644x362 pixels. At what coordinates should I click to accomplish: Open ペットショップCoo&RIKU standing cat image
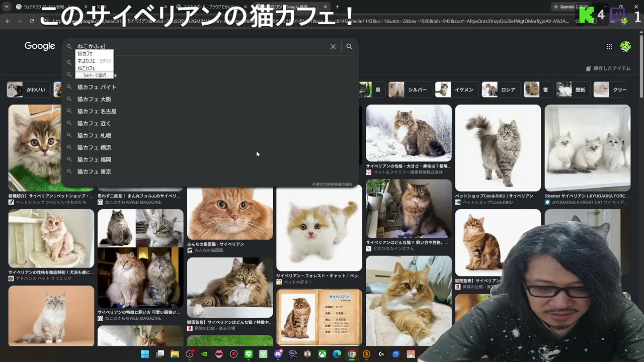[498, 148]
